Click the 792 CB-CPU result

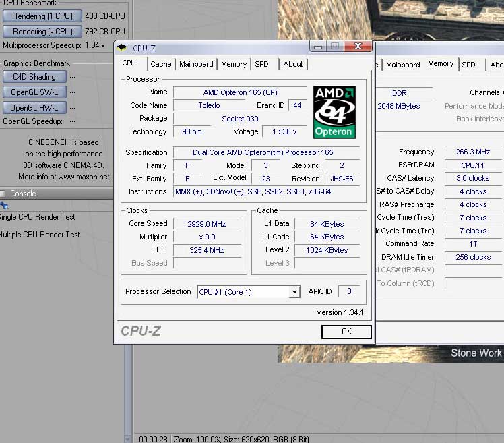105,31
